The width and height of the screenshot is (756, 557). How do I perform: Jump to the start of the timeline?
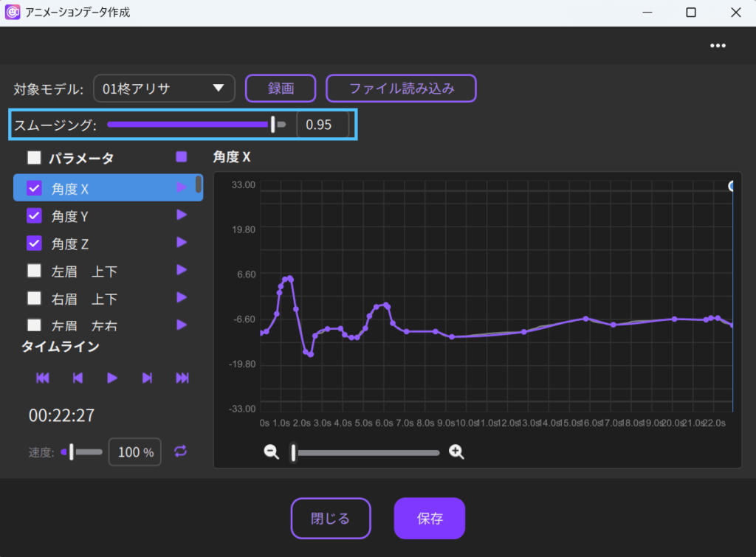(x=43, y=378)
